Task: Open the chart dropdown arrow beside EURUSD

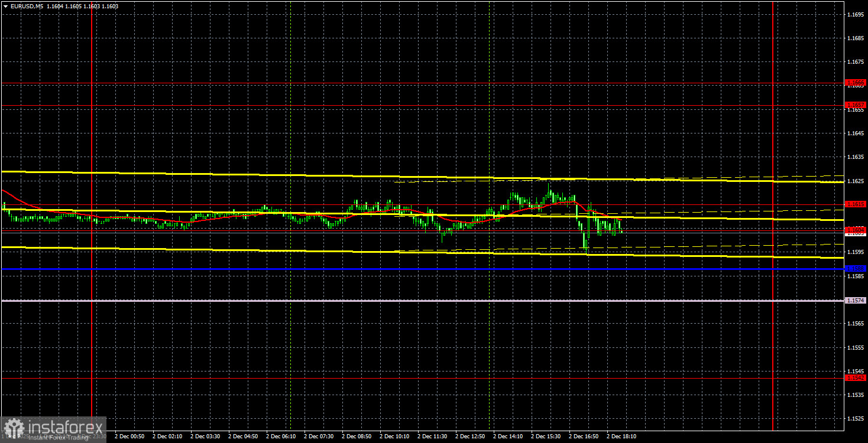Action: click(x=6, y=5)
